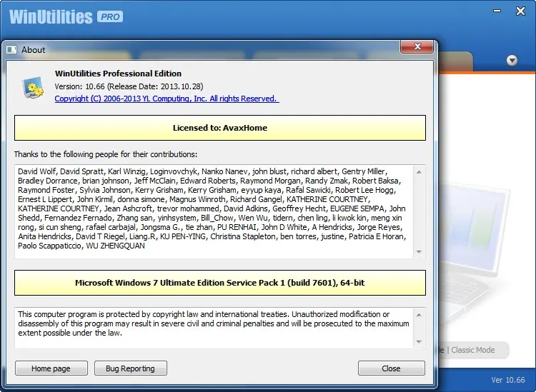The height and width of the screenshot is (392, 536).
Task: Open the YL Computing copyright link
Action: (167, 99)
